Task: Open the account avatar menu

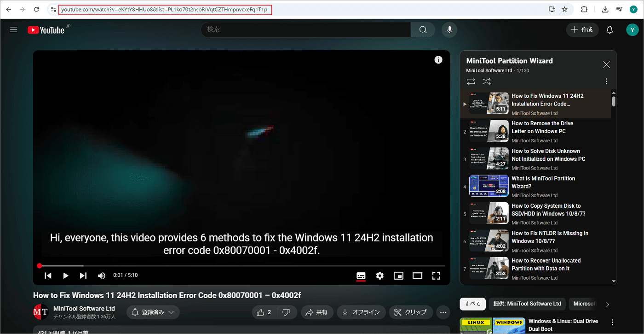Action: pyautogui.click(x=632, y=29)
